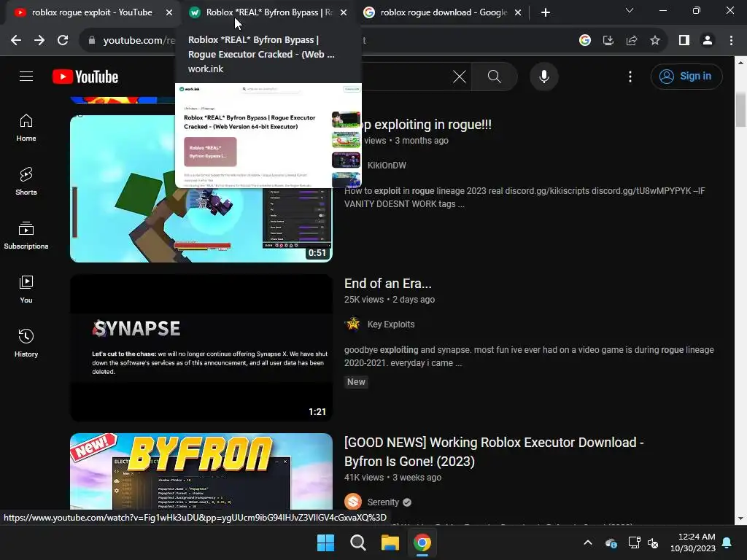
Task: Open Home in the YouTube sidebar
Action: point(26,128)
